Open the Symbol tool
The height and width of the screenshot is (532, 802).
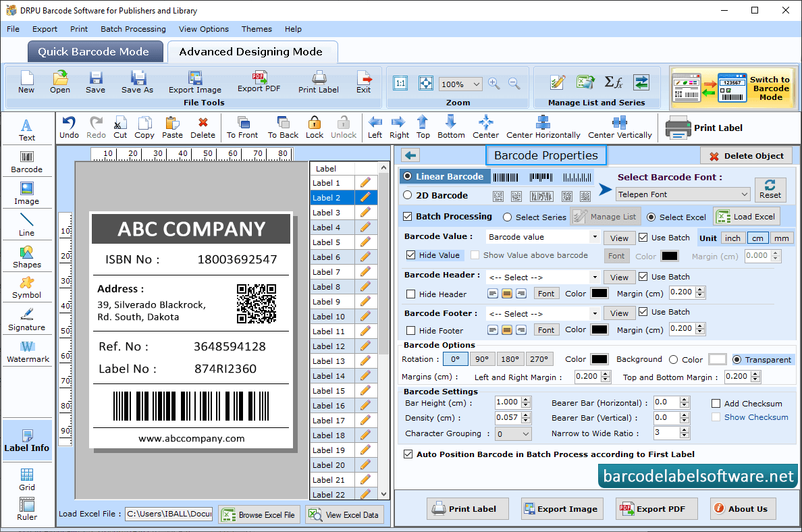point(26,288)
